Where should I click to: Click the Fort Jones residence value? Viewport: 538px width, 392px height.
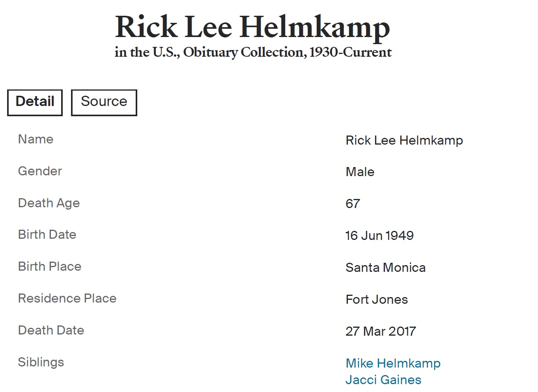376,299
